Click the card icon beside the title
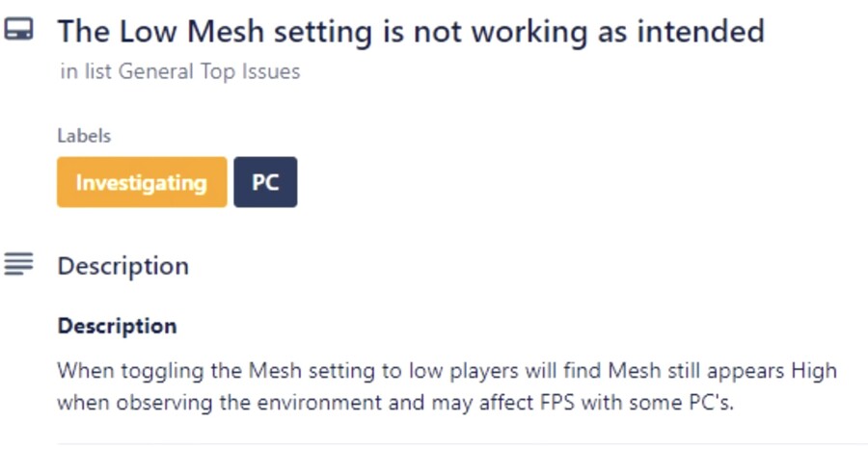This screenshot has width=868, height=449. click(18, 31)
